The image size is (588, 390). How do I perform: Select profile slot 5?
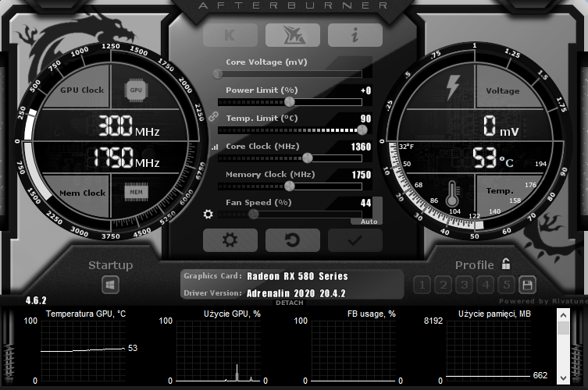[x=507, y=285]
